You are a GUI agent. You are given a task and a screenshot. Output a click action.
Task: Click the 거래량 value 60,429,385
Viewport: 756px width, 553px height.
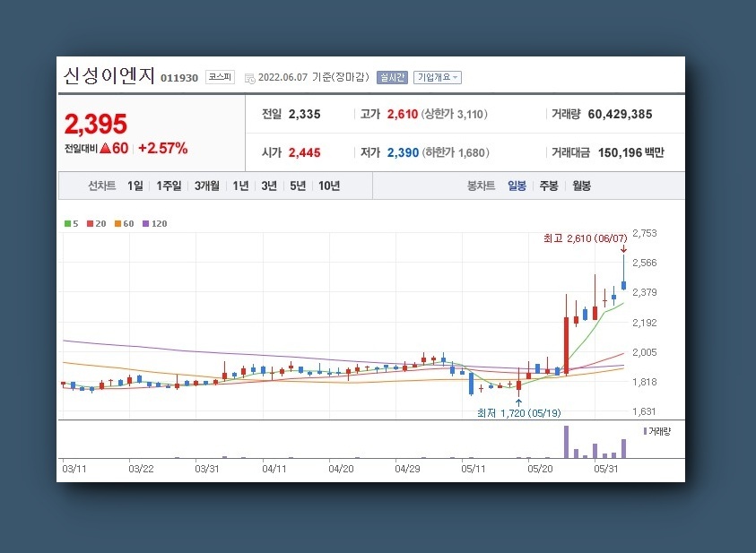tap(620, 114)
